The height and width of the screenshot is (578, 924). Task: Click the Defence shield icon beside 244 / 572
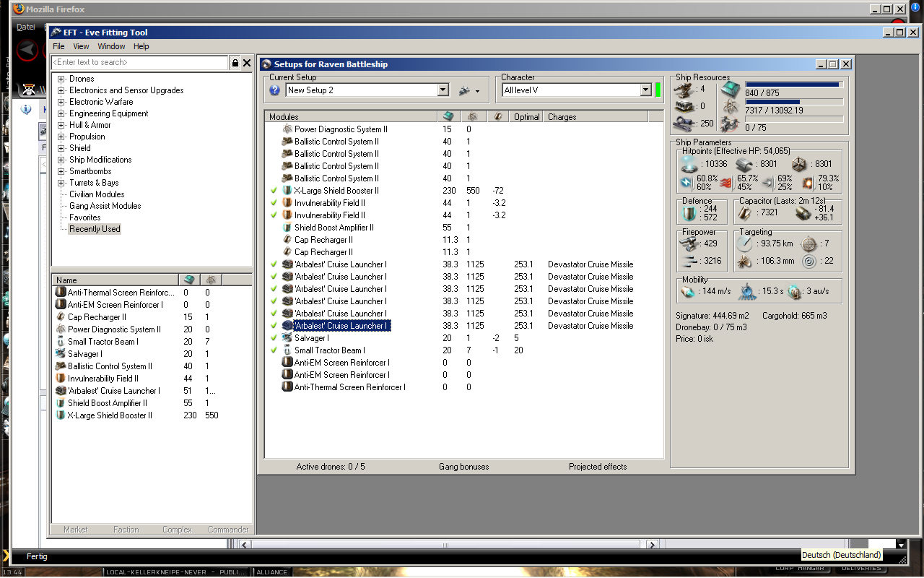(x=689, y=212)
